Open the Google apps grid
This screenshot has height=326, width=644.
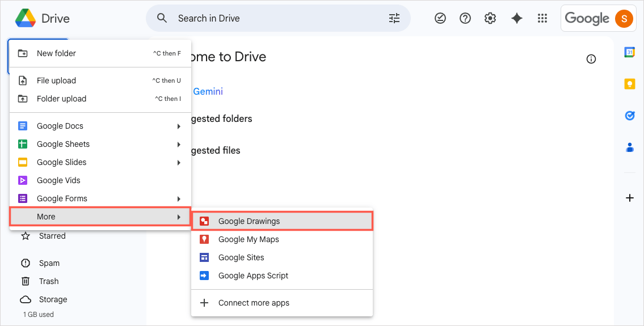[x=542, y=18]
